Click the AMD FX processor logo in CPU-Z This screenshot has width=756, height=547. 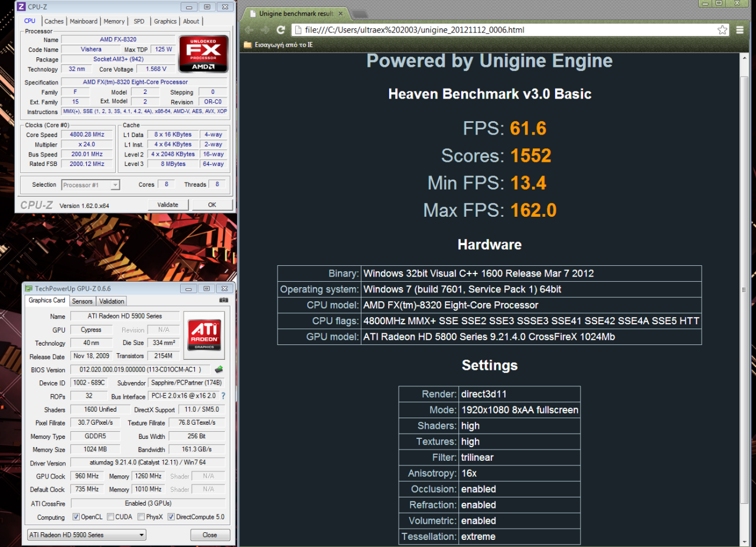click(204, 54)
